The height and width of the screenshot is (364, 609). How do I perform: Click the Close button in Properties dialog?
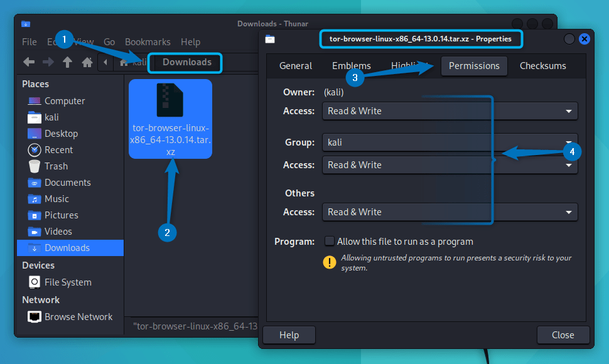[x=563, y=335]
